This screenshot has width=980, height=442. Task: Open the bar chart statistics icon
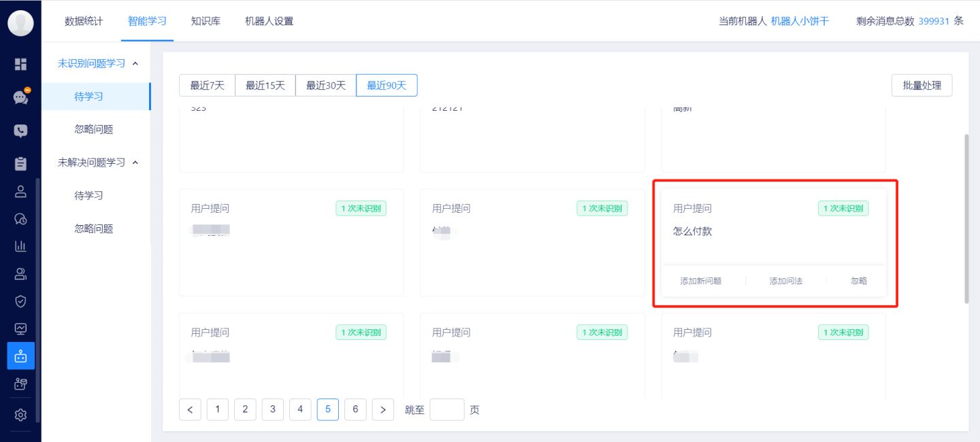tap(20, 246)
